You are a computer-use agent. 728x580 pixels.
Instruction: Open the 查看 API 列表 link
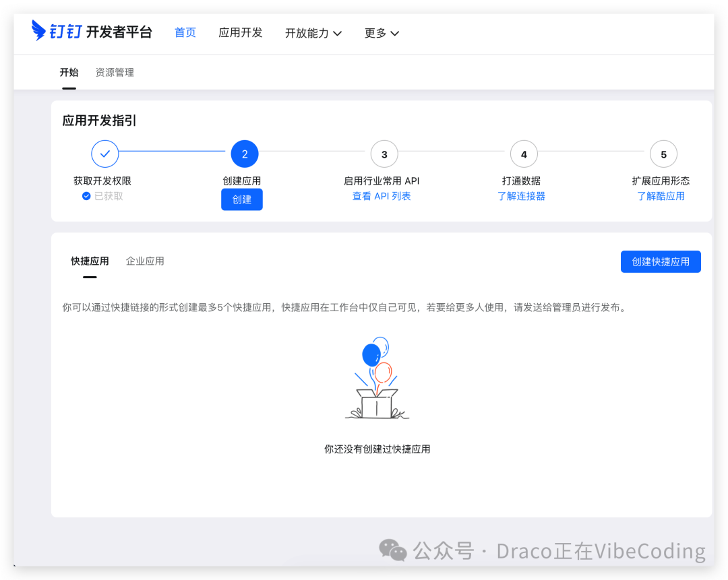(x=382, y=196)
